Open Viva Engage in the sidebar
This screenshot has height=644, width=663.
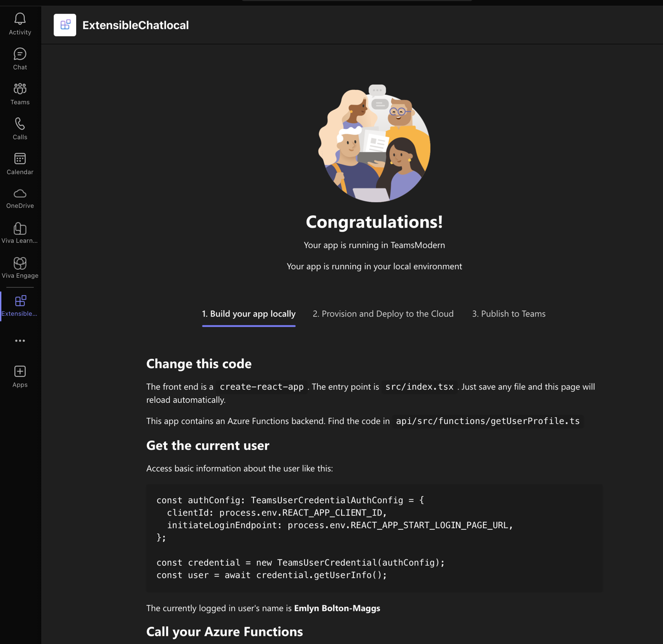(x=20, y=268)
